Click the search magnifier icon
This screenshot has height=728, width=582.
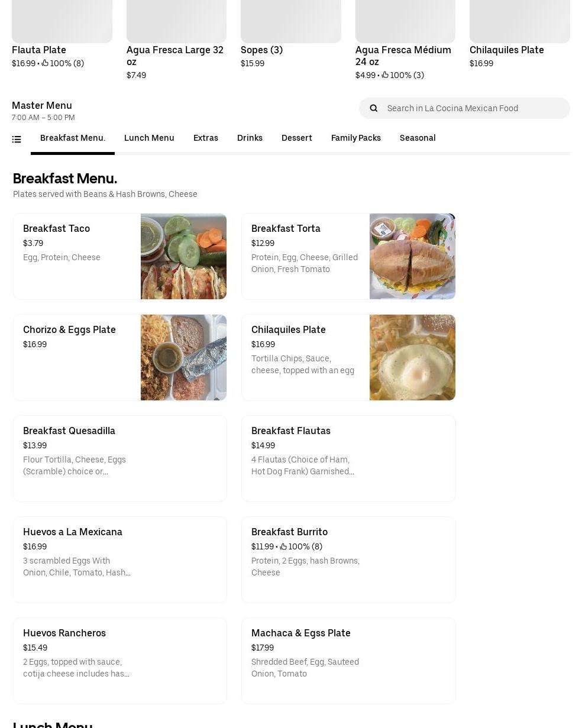click(373, 108)
